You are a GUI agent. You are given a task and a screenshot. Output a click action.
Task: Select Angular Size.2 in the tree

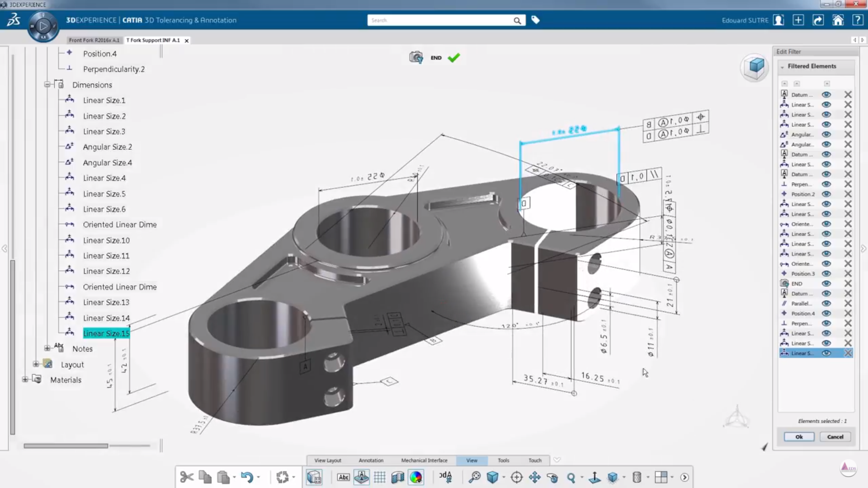(x=107, y=147)
